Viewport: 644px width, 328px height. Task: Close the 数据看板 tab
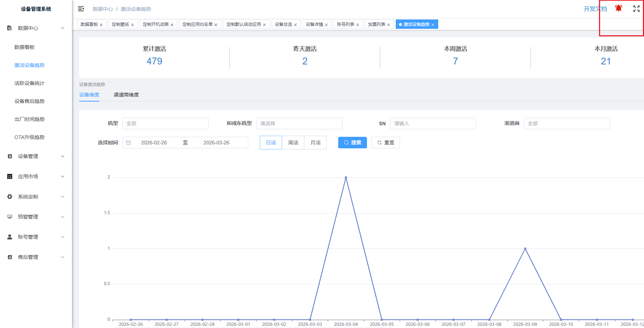click(101, 25)
